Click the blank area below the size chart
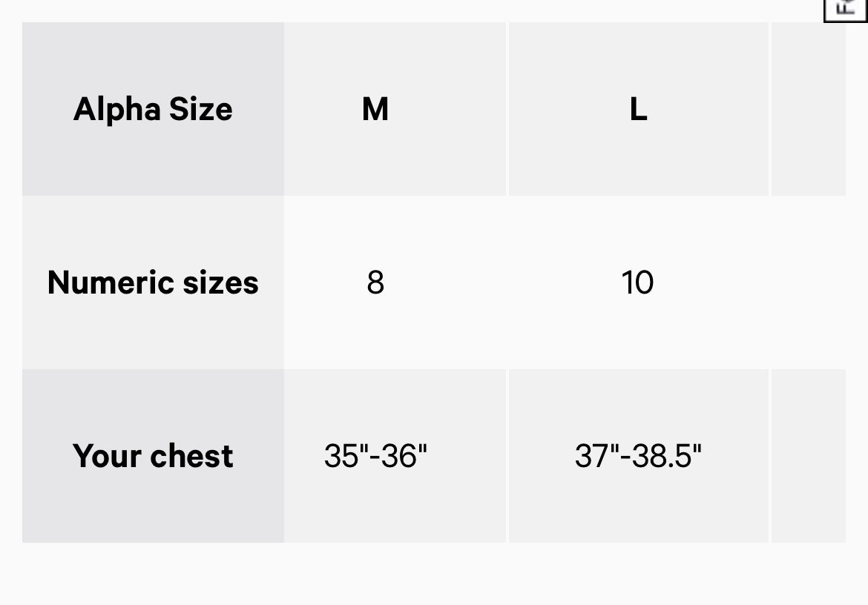This screenshot has width=868, height=605. (434, 575)
